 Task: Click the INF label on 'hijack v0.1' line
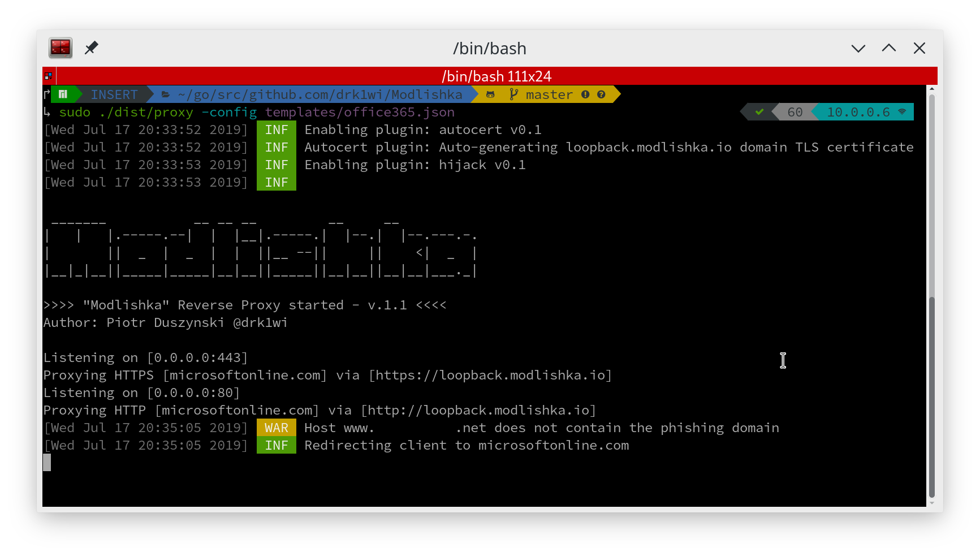(277, 165)
